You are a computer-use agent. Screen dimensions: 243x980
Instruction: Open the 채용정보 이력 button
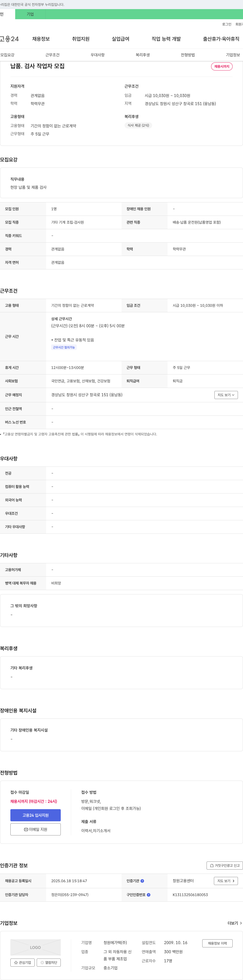[217, 943]
